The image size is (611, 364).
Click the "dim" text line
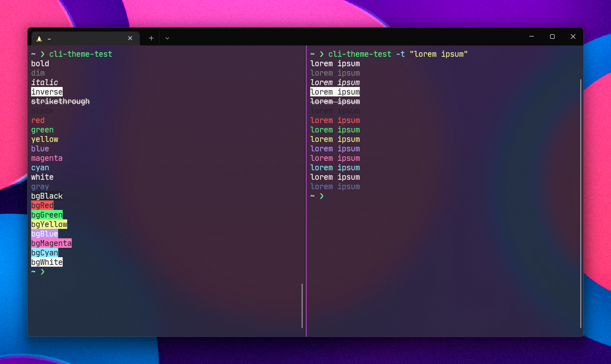click(x=38, y=73)
